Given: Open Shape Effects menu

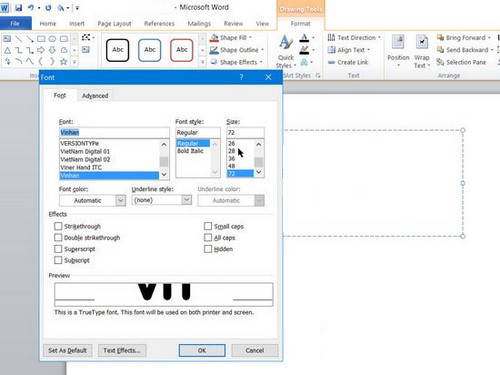Looking at the screenshot, I should click(236, 62).
